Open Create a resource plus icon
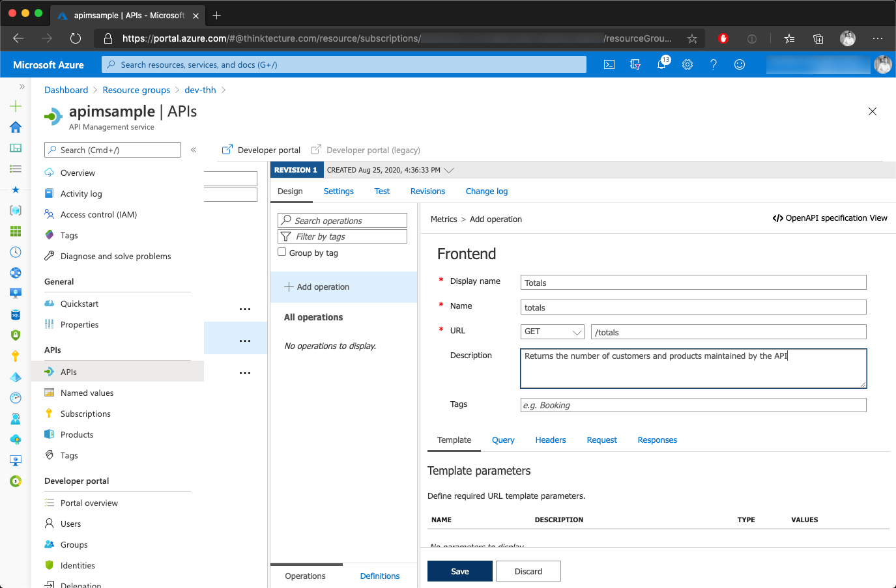896x588 pixels. [16, 105]
